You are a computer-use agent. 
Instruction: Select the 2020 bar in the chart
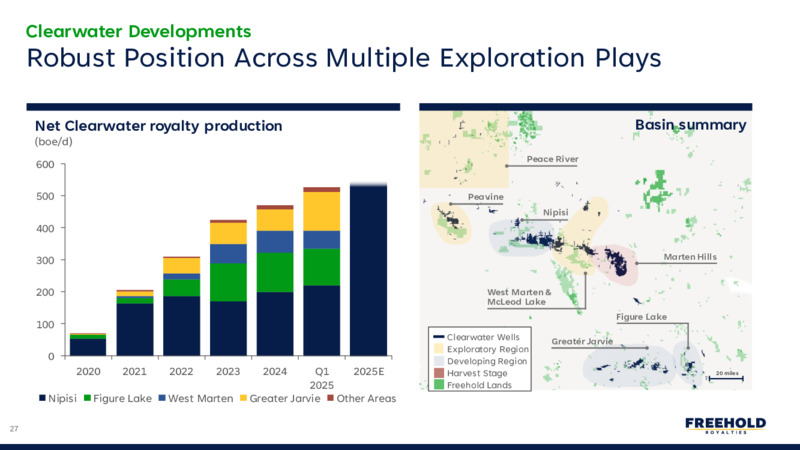tap(88, 344)
